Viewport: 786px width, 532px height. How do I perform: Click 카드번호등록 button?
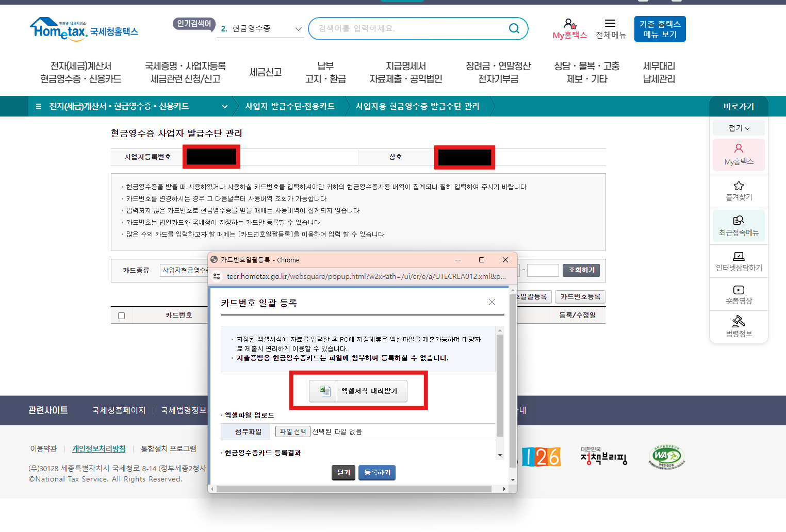tap(580, 296)
